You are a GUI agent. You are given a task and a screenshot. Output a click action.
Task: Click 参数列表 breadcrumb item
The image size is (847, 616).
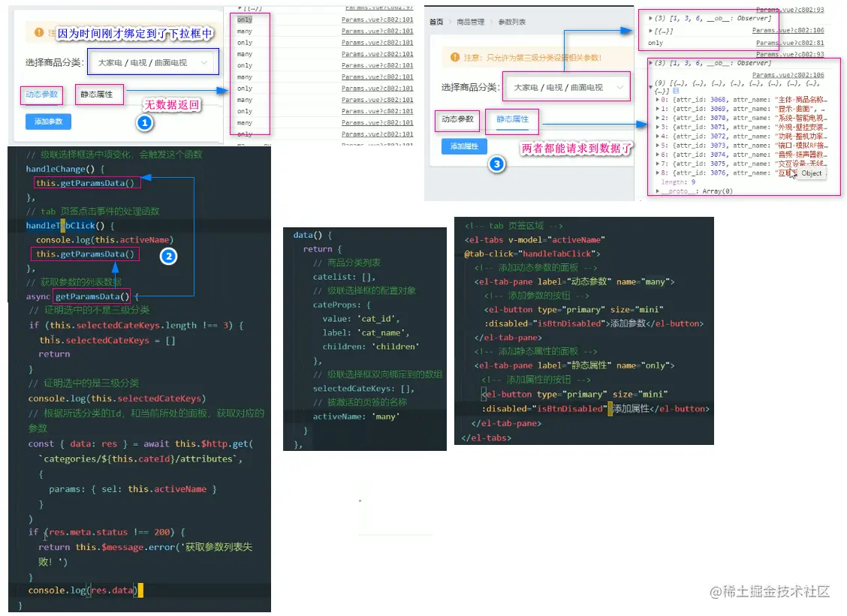511,23
